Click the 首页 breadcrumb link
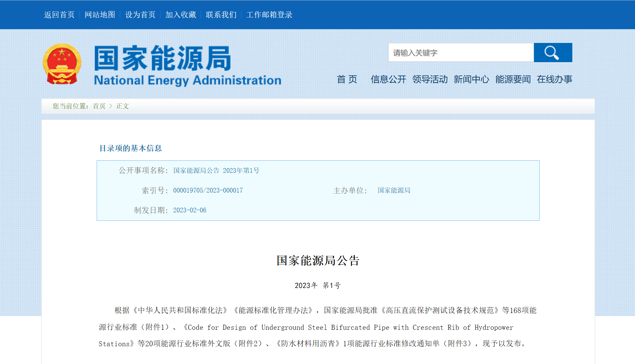 click(x=99, y=106)
